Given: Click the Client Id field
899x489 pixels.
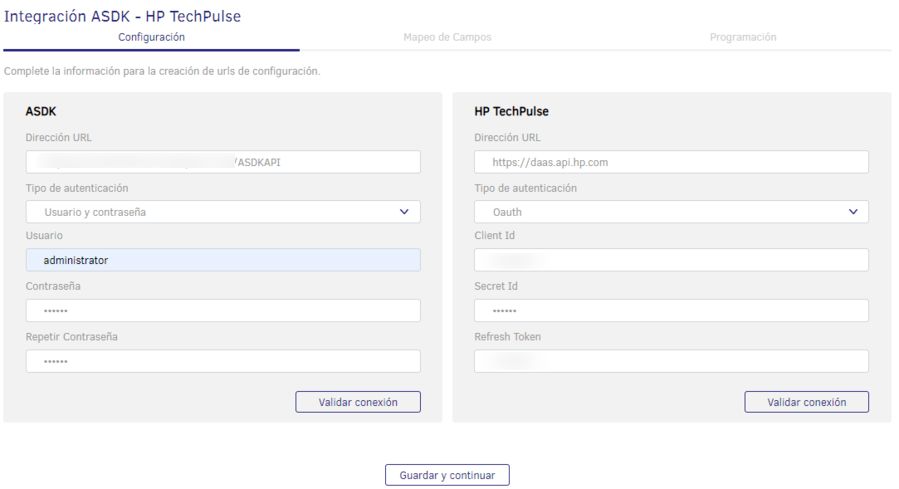Looking at the screenshot, I should click(x=671, y=260).
